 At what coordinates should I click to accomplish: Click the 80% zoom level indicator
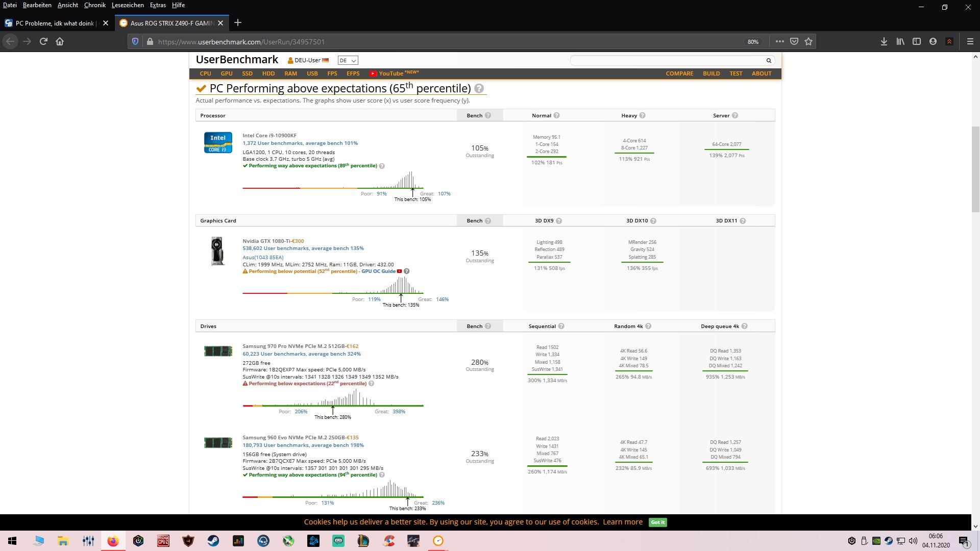point(753,42)
